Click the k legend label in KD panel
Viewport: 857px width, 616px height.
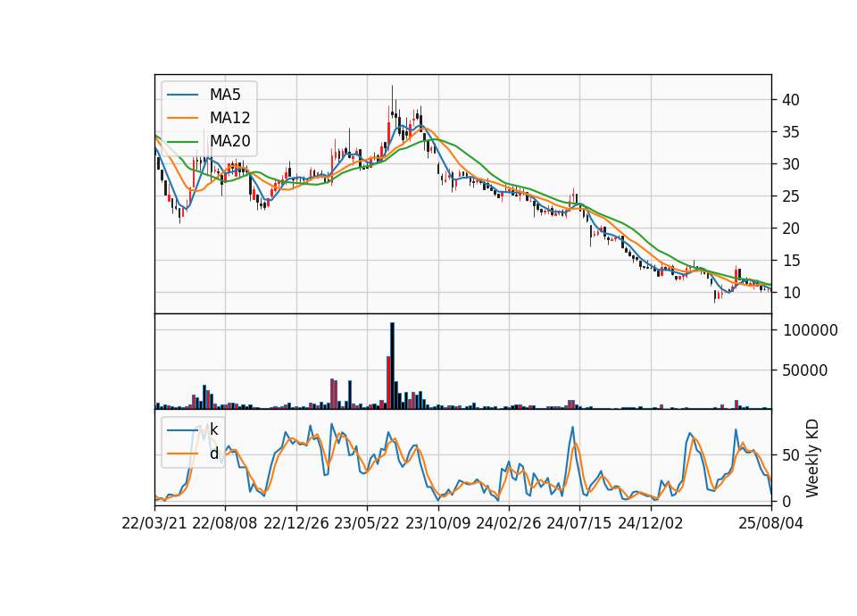(x=213, y=429)
